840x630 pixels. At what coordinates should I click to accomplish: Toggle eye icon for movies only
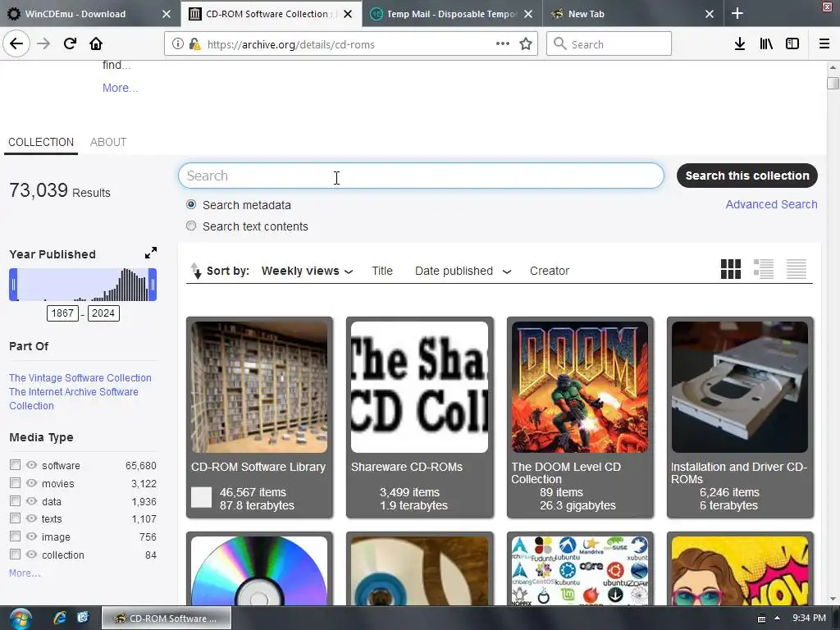click(x=32, y=483)
